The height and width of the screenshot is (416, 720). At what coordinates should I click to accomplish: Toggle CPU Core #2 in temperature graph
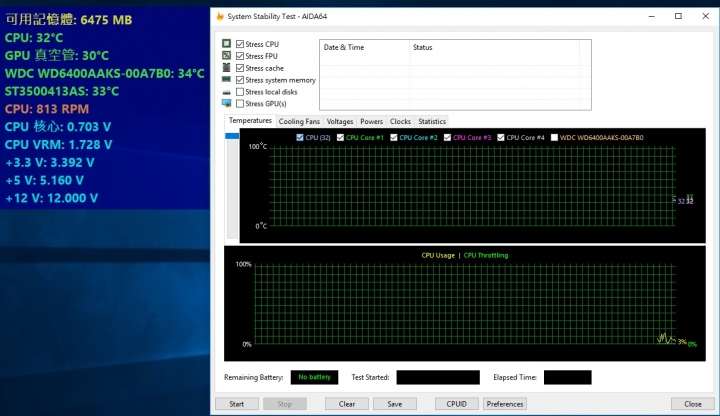point(394,137)
